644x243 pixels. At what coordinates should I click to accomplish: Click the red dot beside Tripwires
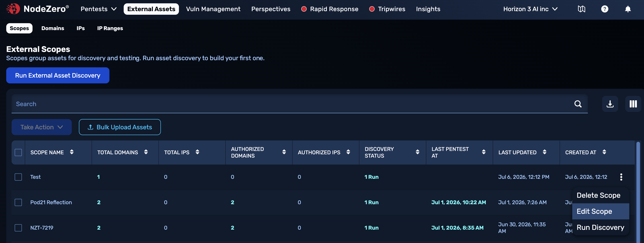click(x=372, y=9)
